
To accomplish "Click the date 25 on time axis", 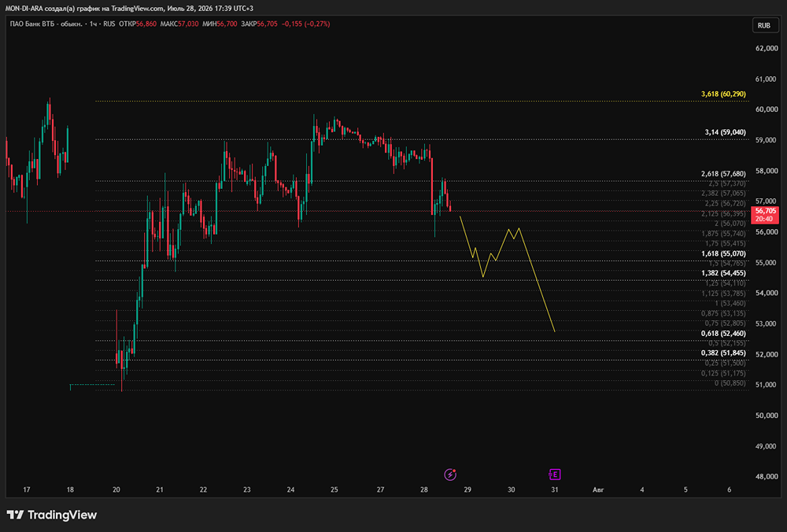I will point(334,490).
